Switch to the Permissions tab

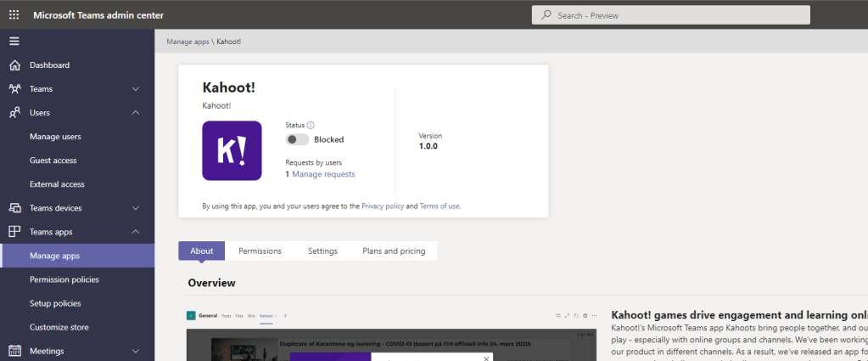260,251
